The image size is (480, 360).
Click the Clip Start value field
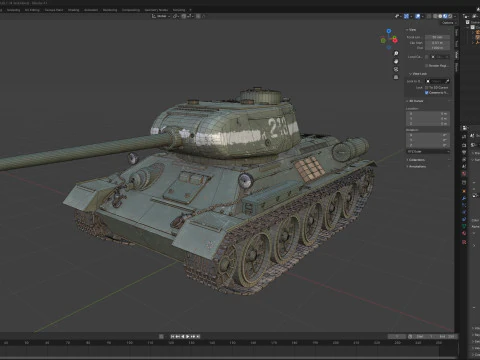click(437, 43)
